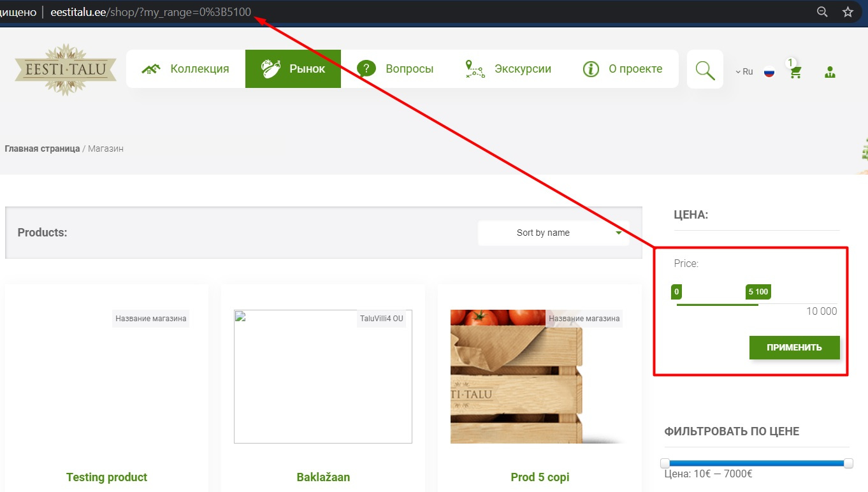Click the broken Baklažaan product image
The image size is (868, 492).
[x=323, y=377]
